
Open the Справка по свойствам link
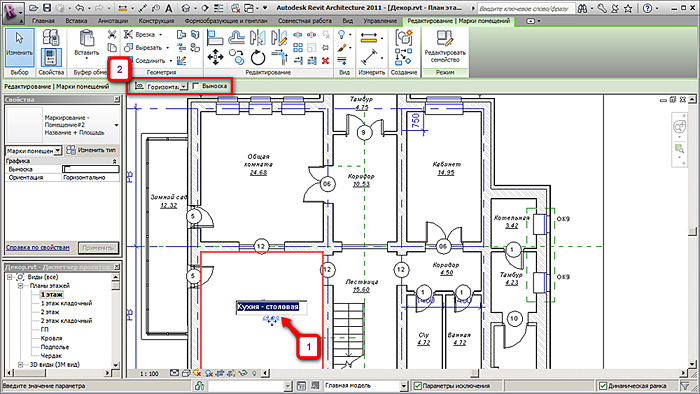38,247
